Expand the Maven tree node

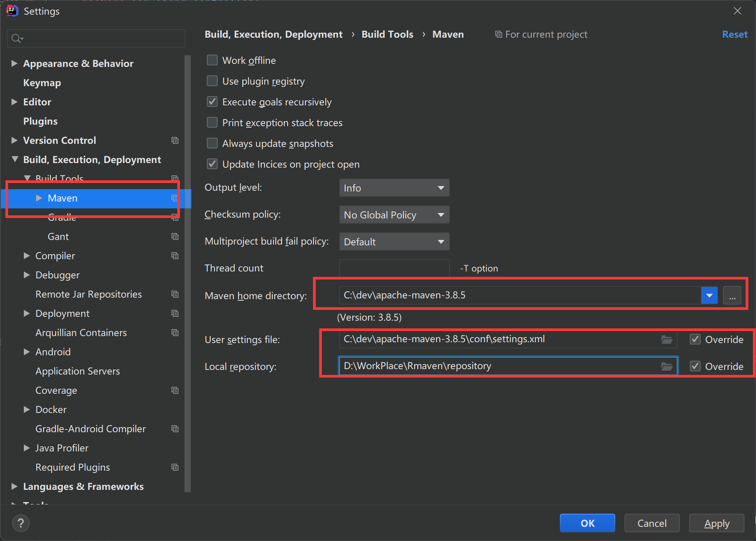tap(39, 198)
